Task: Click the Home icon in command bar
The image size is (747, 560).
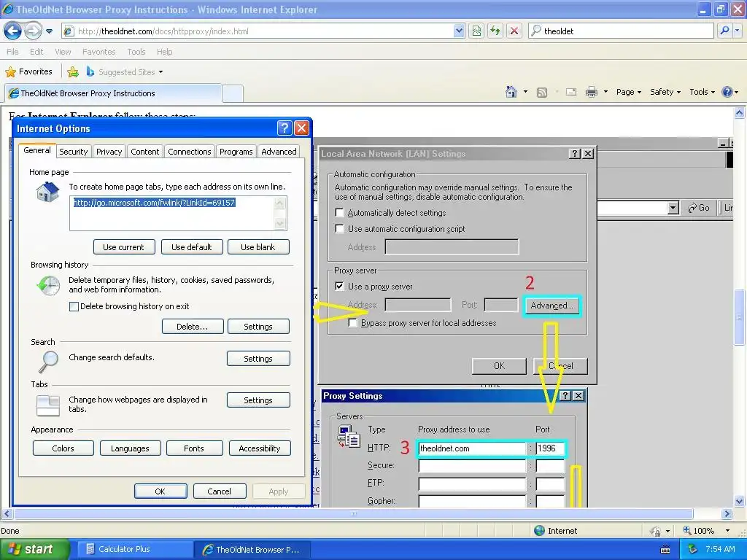Action: click(x=511, y=92)
